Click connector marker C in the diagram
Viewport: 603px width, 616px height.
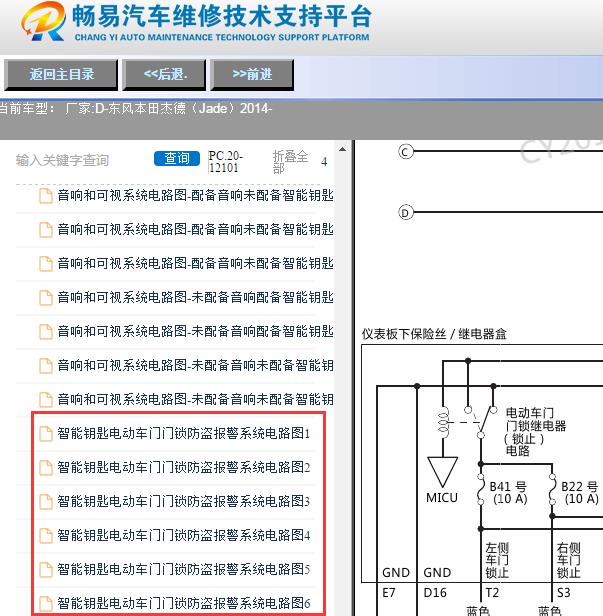(x=405, y=152)
